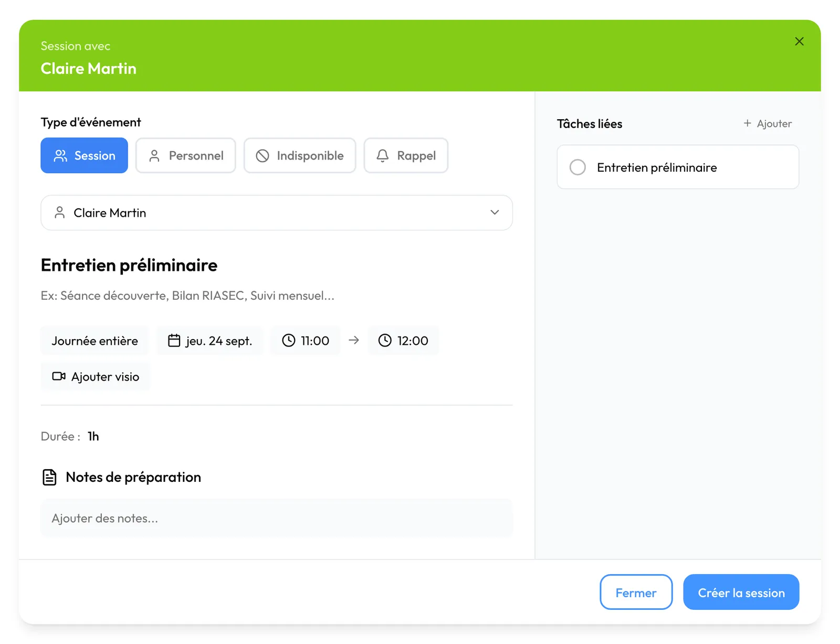Edit the Entretien préliminaire session title
840x644 pixels.
(129, 265)
